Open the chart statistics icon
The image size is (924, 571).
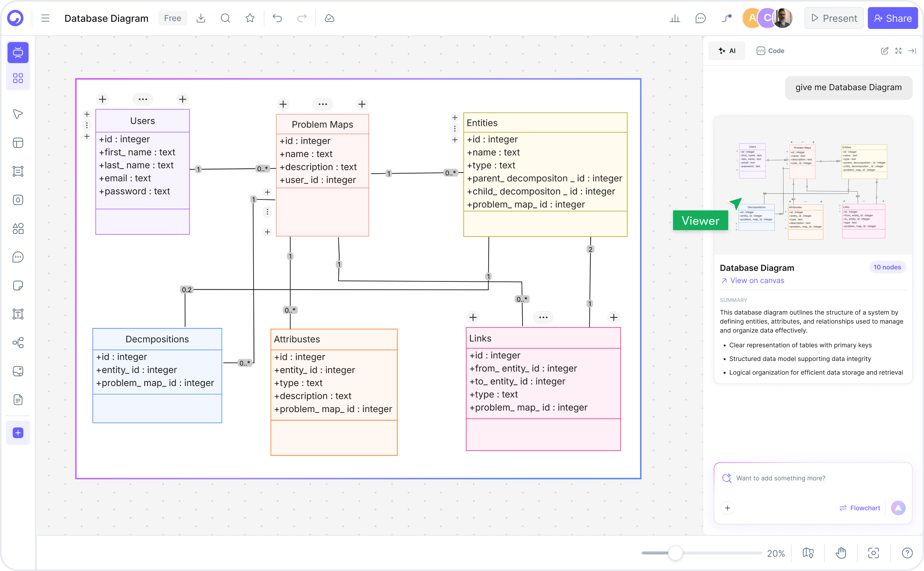click(x=675, y=18)
